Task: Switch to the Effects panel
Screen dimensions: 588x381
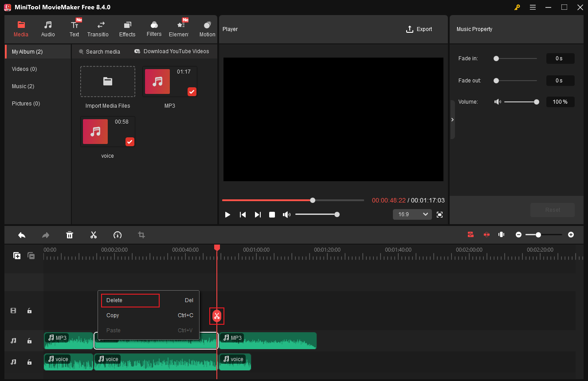Action: [127, 28]
